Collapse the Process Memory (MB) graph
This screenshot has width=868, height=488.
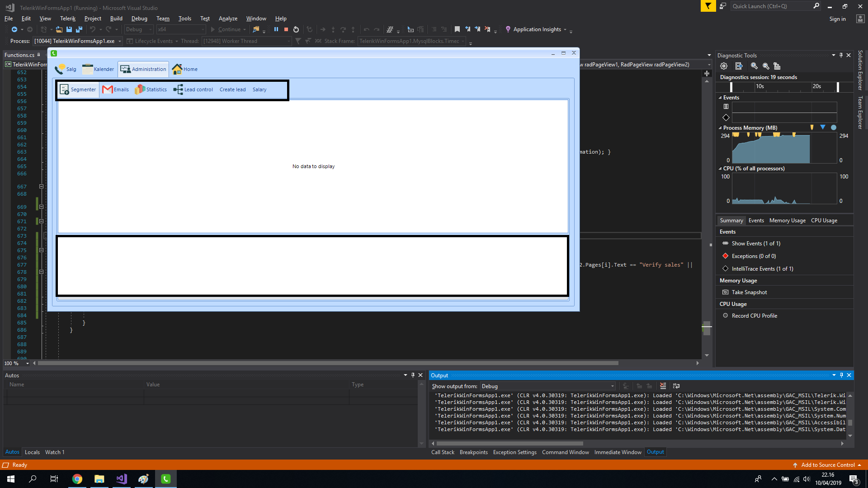point(720,128)
